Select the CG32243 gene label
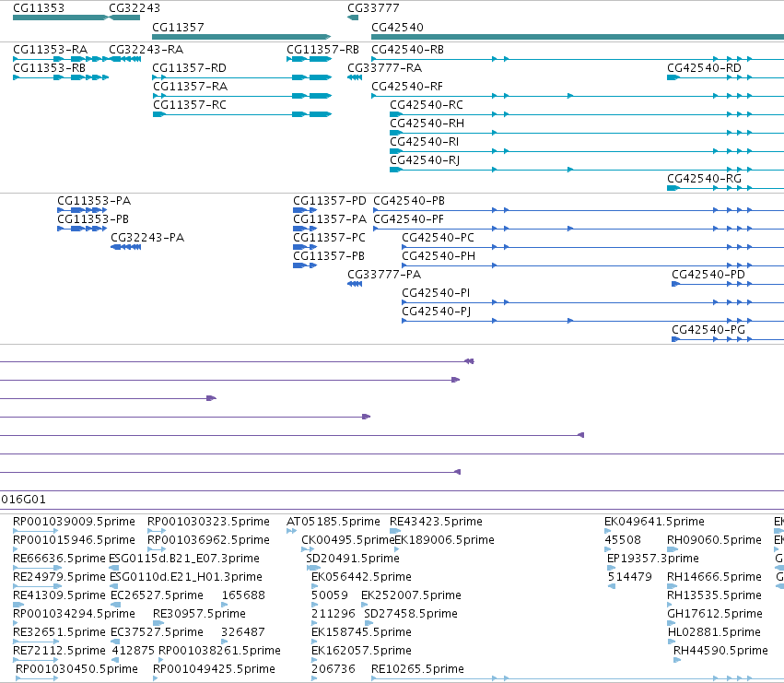The width and height of the screenshot is (784, 683). click(x=135, y=8)
